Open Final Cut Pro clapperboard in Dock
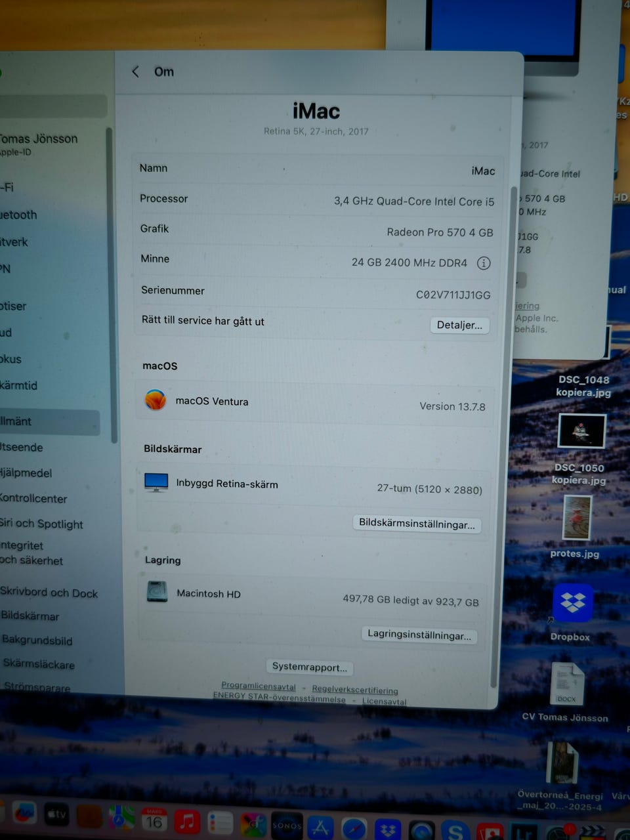The height and width of the screenshot is (840, 630). coord(593,833)
